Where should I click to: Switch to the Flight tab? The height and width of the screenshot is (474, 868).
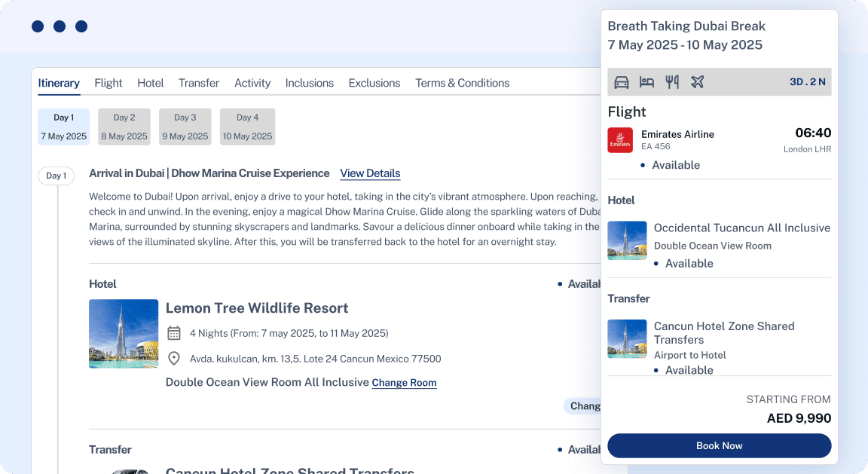(108, 83)
